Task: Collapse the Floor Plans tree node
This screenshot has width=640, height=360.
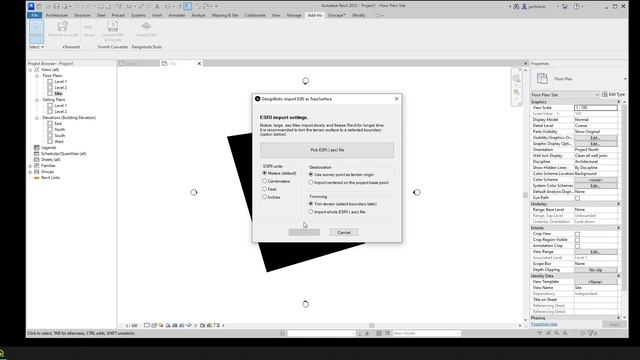Action: [37, 76]
